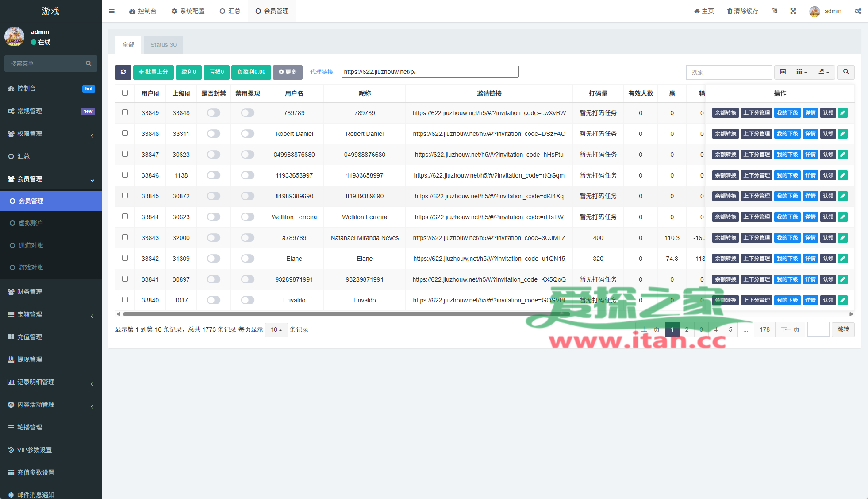The height and width of the screenshot is (499, 868).
Task: Toggle 禁用提现 switch for user 33847
Action: [x=248, y=155]
